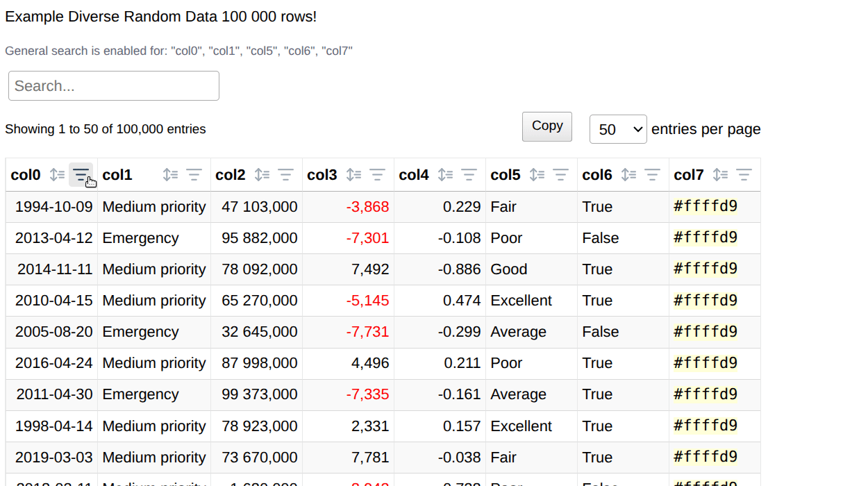
Task: Open the col6 filter icon
Action: [652, 175]
